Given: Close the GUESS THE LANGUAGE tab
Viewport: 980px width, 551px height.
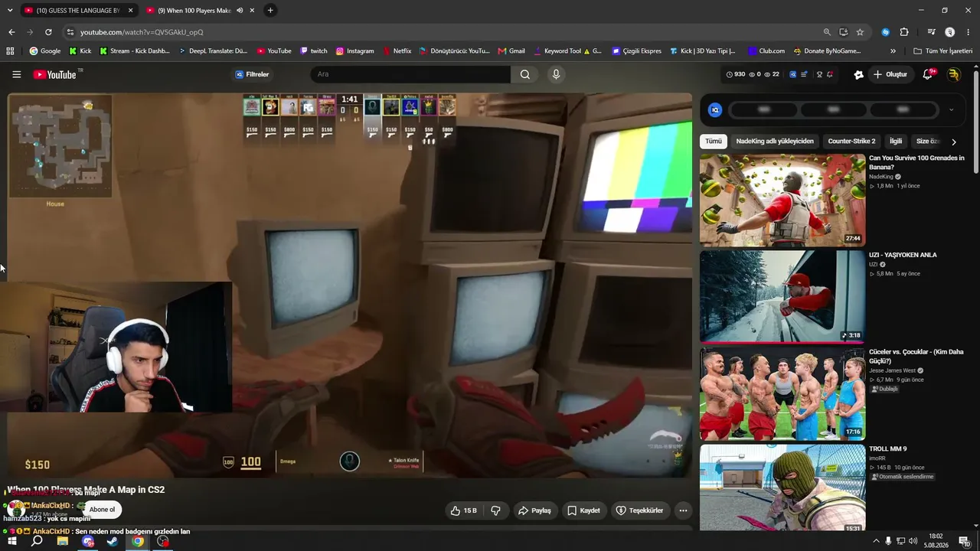Looking at the screenshot, I should pos(130,11).
